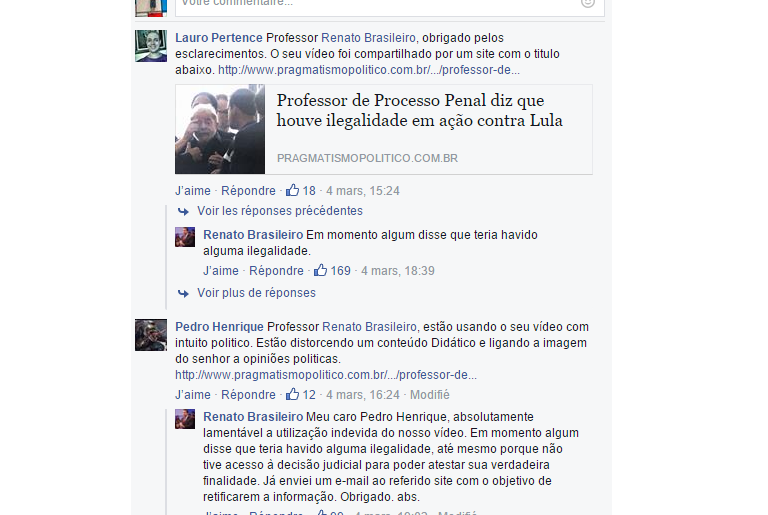Click Renato Brasileiro's avatar on the 18:39 reply
768x515 pixels.
(185, 237)
